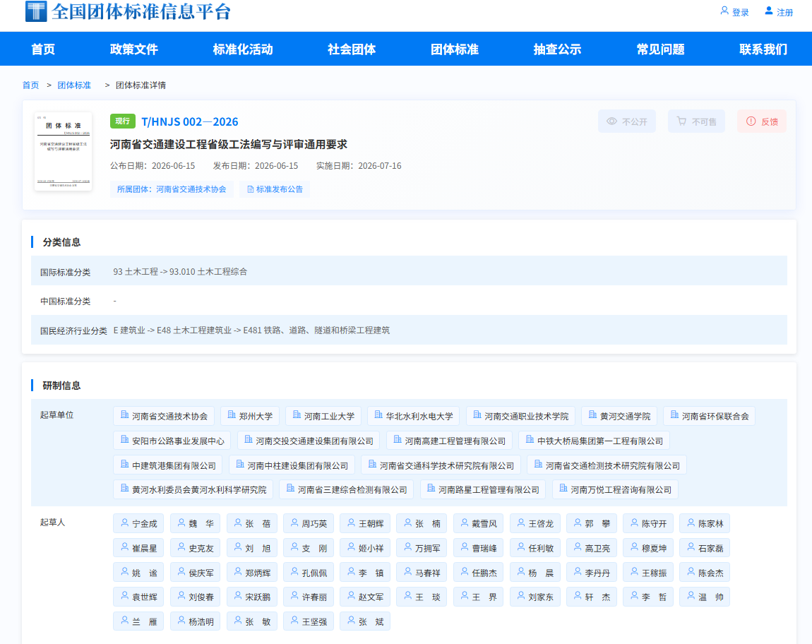Click the building icon beside 郑州大学
This screenshot has height=644, width=812.
pos(232,415)
